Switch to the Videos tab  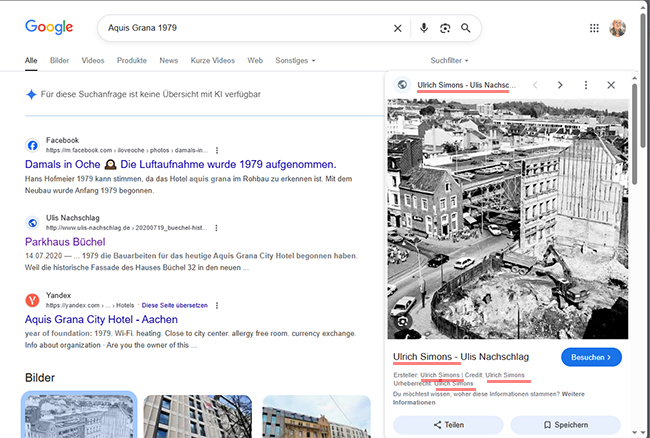click(93, 60)
